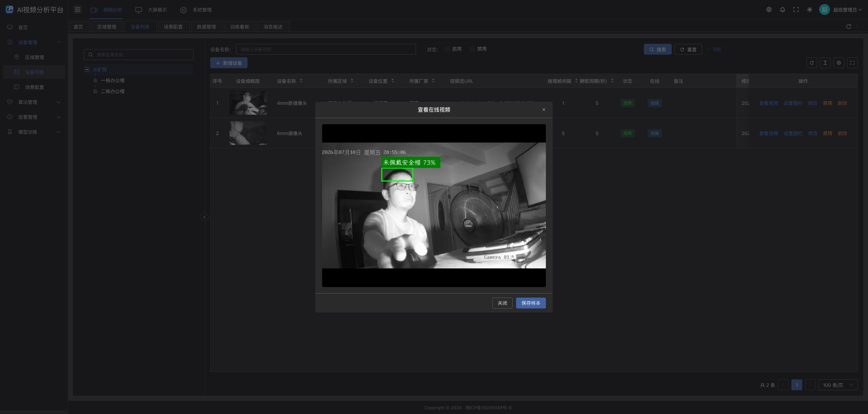This screenshot has height=414, width=868.
Task: Switch to the 数据管理 tab
Action: 206,26
